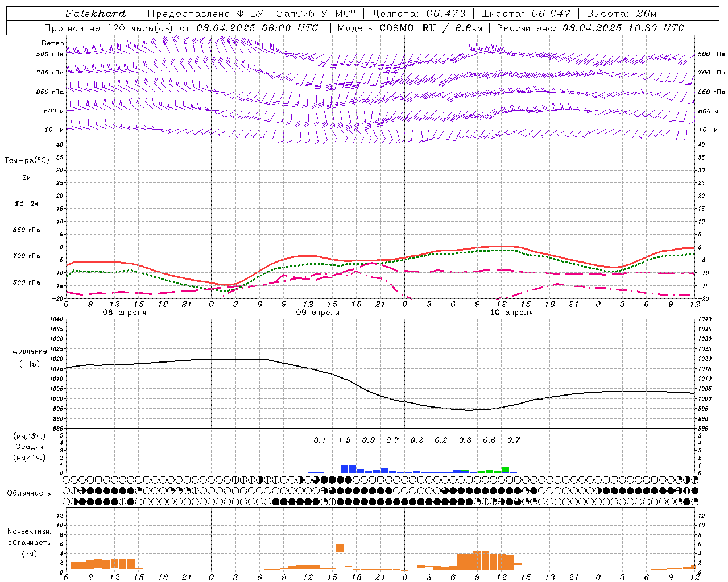
Task: Click the 0.1 precipitation total value
Action: [320, 440]
